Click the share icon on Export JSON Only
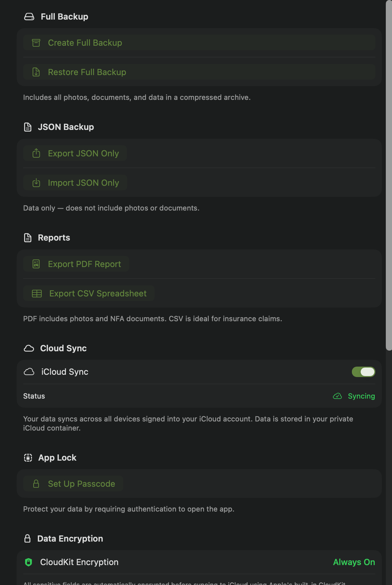The width and height of the screenshot is (392, 585). click(36, 153)
